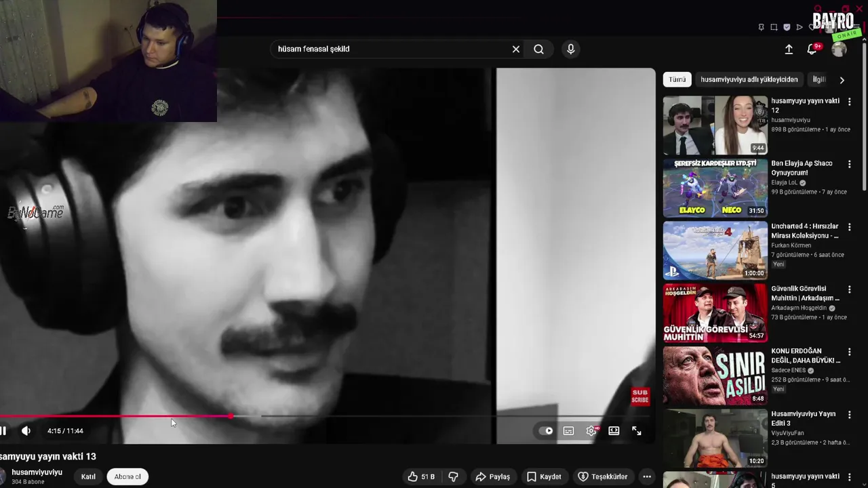868x488 pixels.
Task: Open Arkadaşım Hoşgeldin channel link
Action: 800,308
